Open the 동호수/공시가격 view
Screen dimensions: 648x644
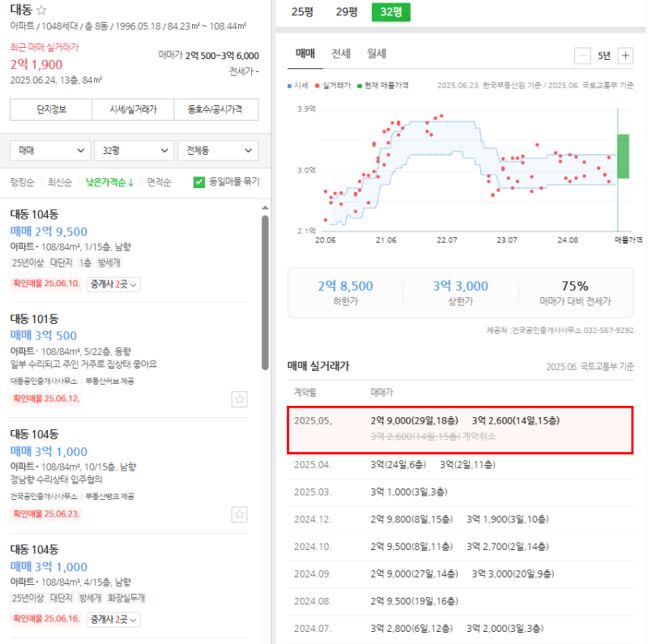click(x=216, y=109)
